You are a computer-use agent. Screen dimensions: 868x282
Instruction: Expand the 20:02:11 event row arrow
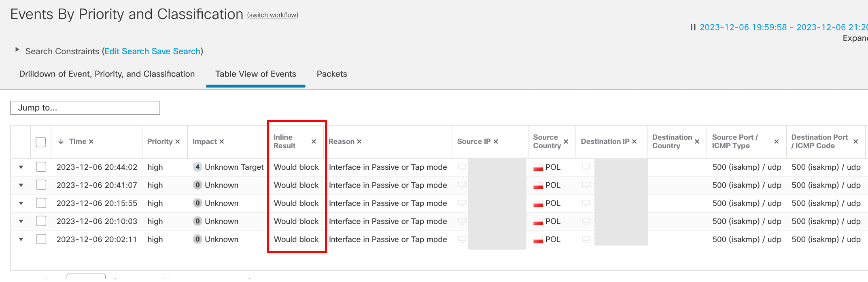[x=21, y=239]
